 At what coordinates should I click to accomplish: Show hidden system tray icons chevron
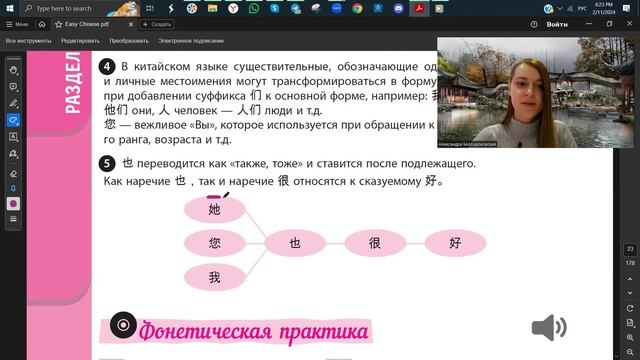pyautogui.click(x=560, y=8)
